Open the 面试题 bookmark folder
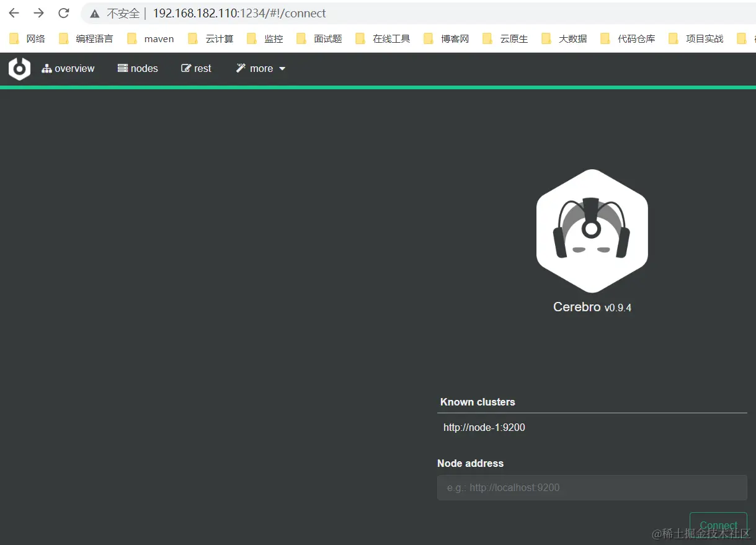756x545 pixels. (319, 38)
